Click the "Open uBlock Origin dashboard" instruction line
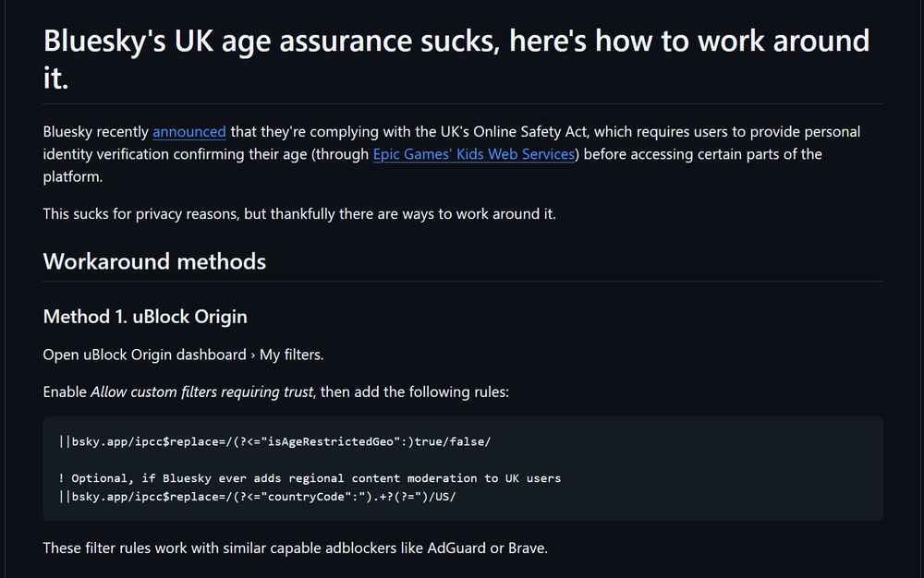This screenshot has width=924, height=578. [x=183, y=355]
